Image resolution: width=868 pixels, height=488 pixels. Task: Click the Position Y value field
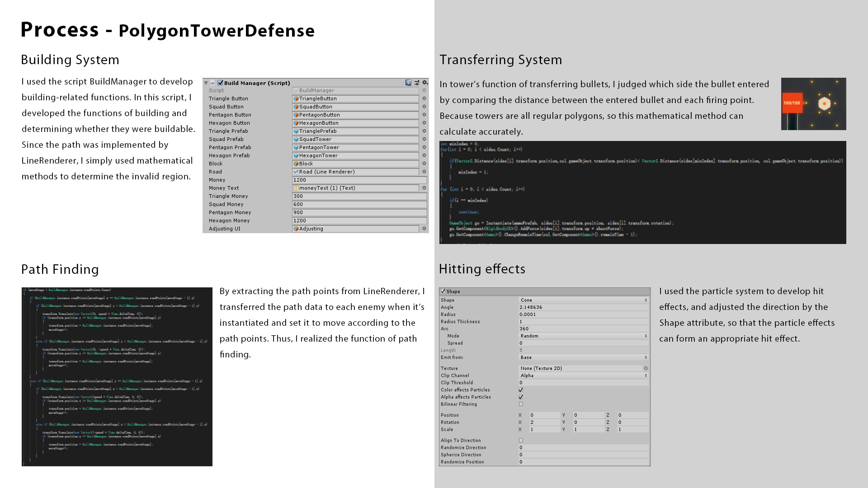(x=589, y=415)
